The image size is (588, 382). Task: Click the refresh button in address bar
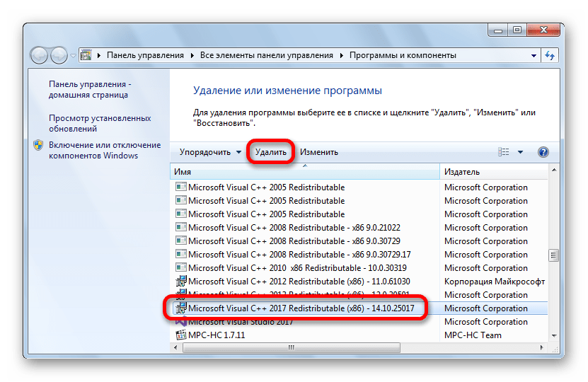click(550, 55)
